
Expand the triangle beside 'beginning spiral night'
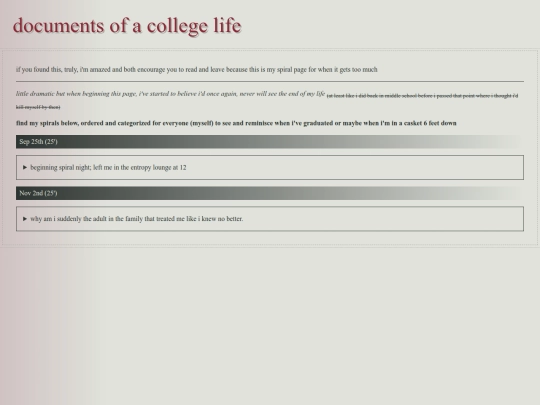[x=25, y=167]
